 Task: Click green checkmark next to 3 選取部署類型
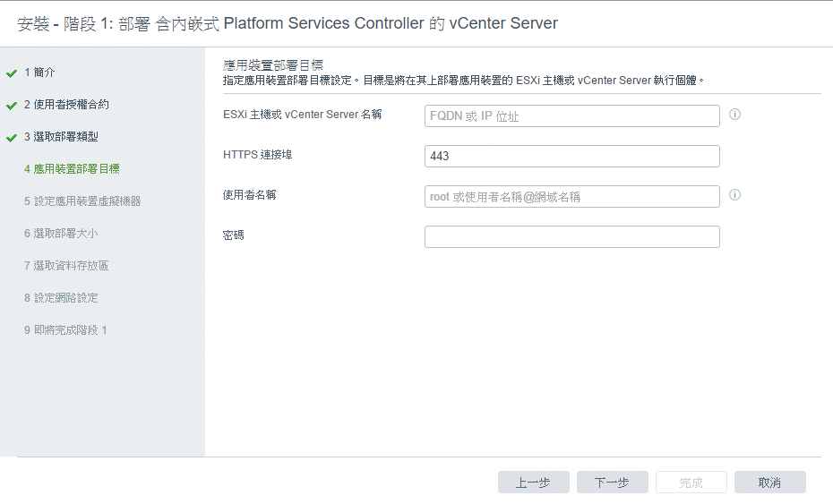pos(12,138)
